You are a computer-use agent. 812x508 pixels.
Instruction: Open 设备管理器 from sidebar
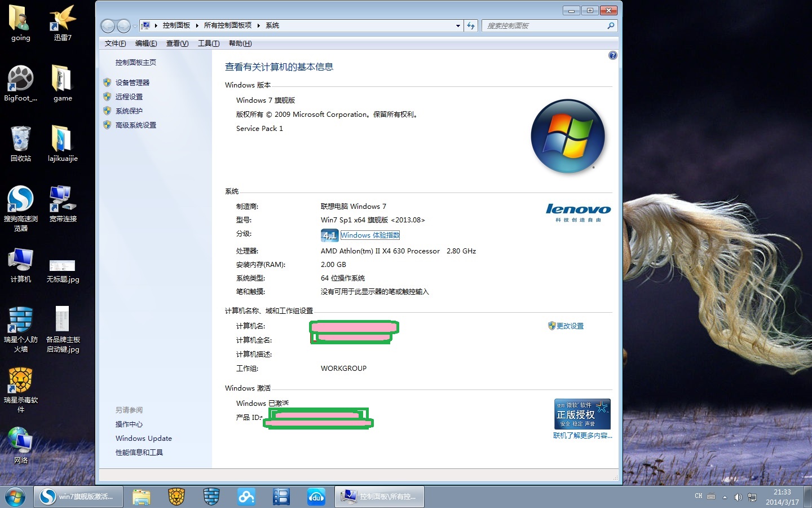[x=133, y=82]
